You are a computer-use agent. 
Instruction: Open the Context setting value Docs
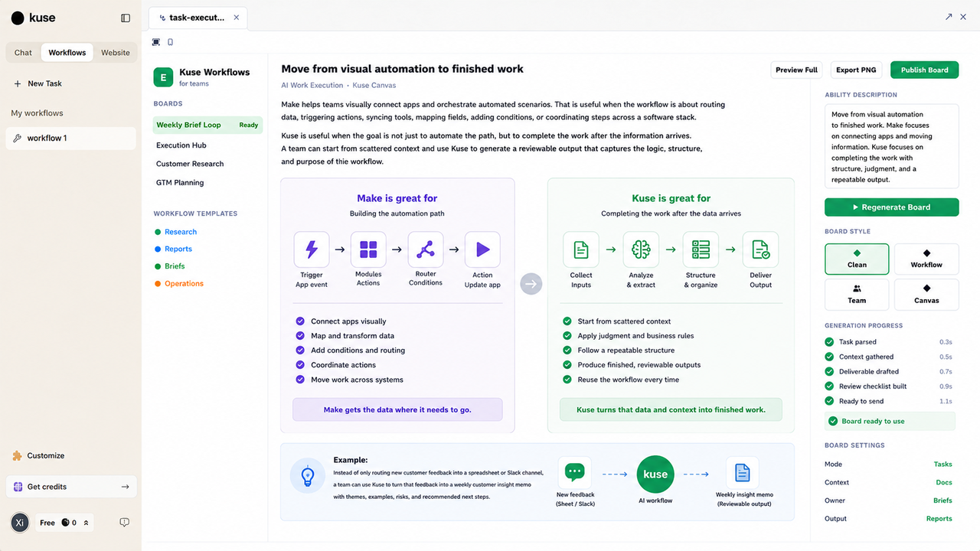point(944,483)
